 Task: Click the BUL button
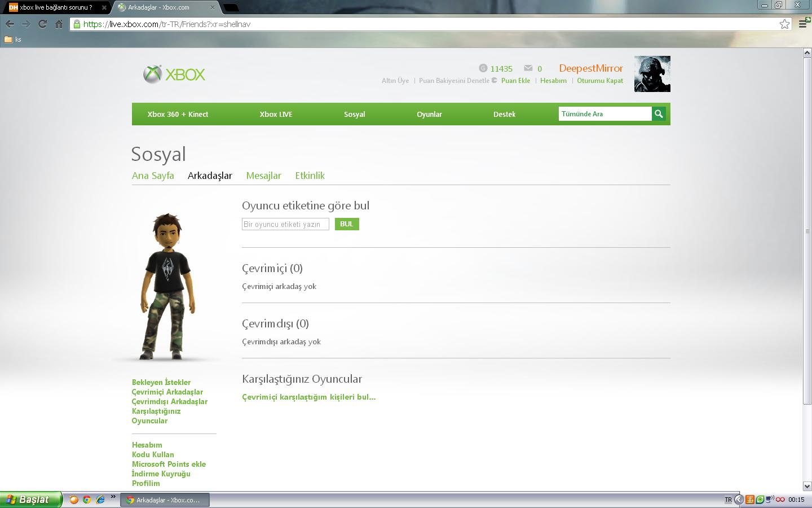point(347,224)
